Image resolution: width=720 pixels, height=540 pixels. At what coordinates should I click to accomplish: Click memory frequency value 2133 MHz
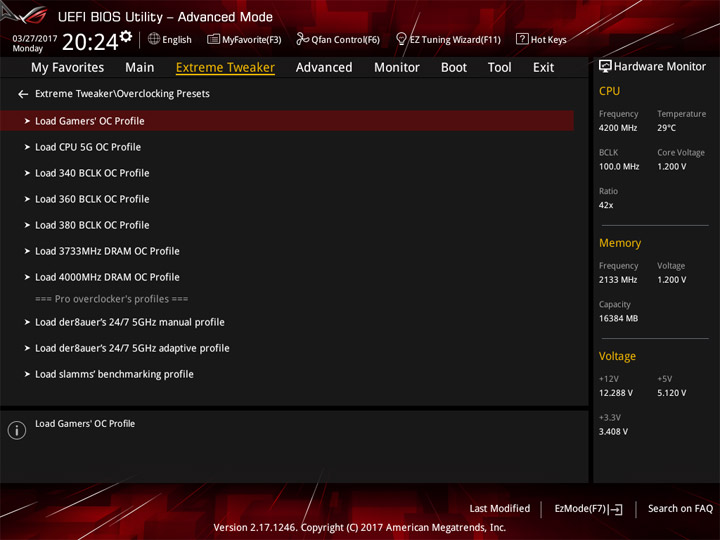(x=618, y=280)
